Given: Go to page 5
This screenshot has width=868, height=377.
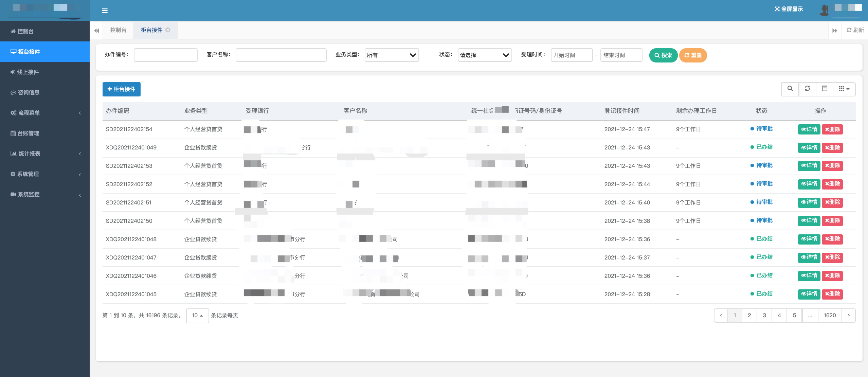Looking at the screenshot, I should 794,316.
